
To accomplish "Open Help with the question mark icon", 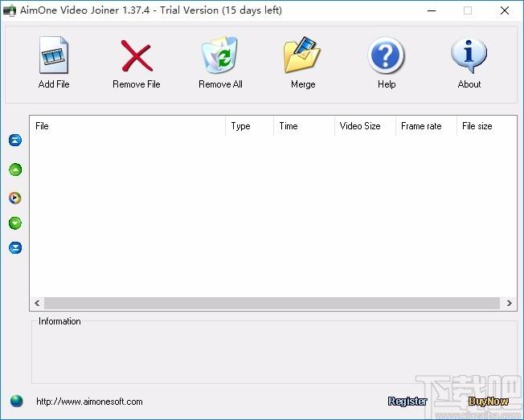I will 386,55.
